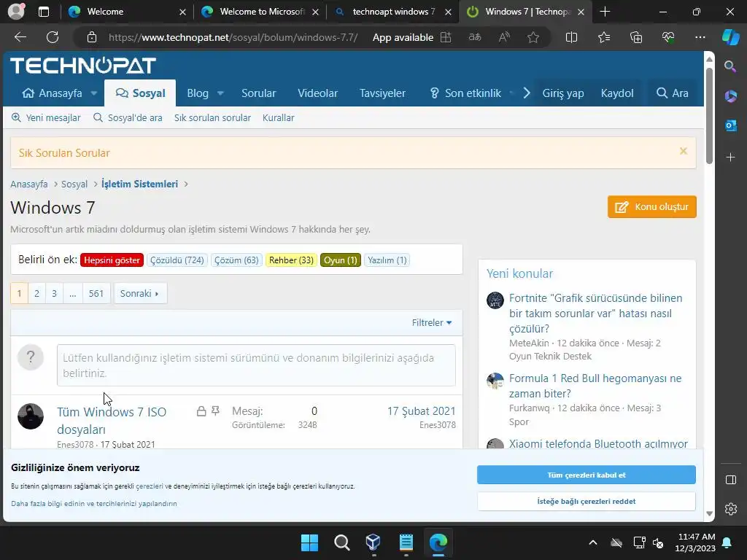Jump to page 561
The height and width of the screenshot is (560, 747).
tap(96, 293)
